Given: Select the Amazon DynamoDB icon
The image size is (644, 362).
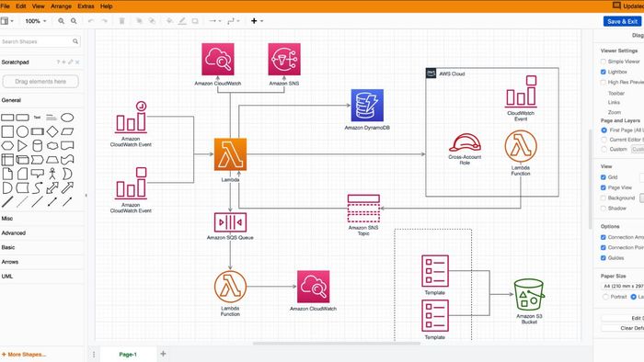Looking at the screenshot, I should tap(367, 106).
